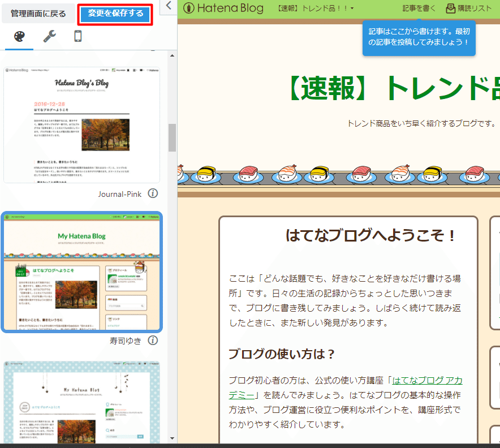Viewport: 500px width, 448px height.
Task: Collapse the design sidebar with chevron
Action: (x=169, y=6)
